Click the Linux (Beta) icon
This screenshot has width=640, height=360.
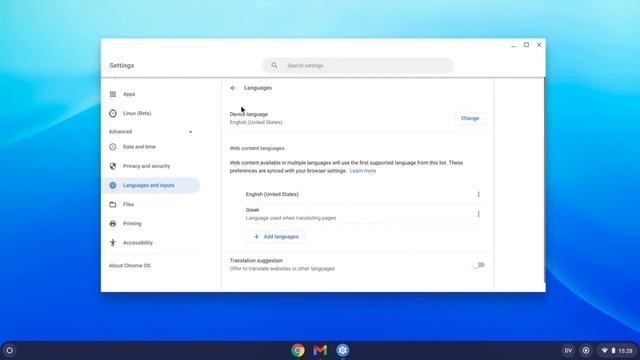pyautogui.click(x=113, y=113)
